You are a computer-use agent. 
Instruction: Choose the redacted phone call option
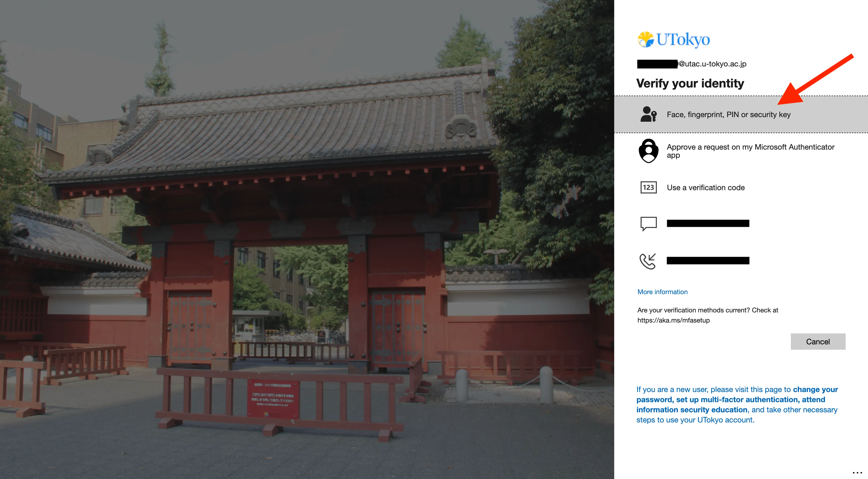tap(708, 260)
